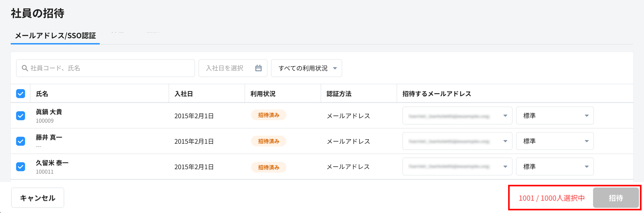Uncheck the select-all checkbox in the header
The height and width of the screenshot is (213, 644).
(x=20, y=94)
